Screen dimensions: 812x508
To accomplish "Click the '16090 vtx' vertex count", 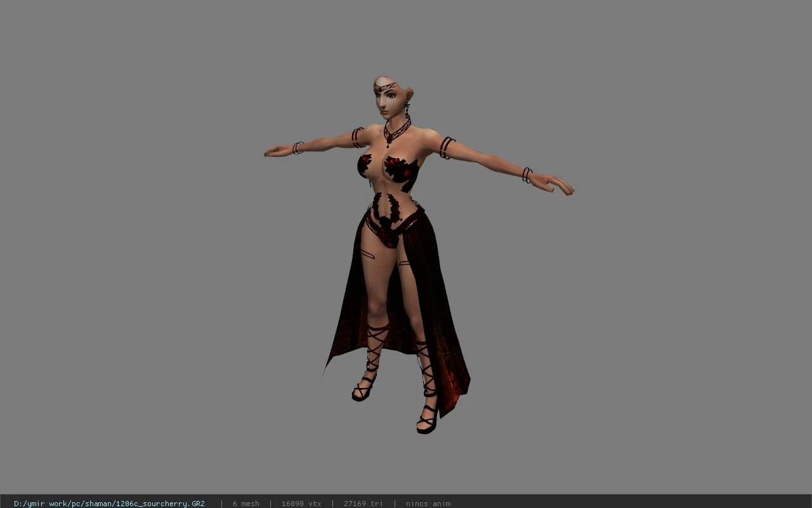I will tap(301, 504).
